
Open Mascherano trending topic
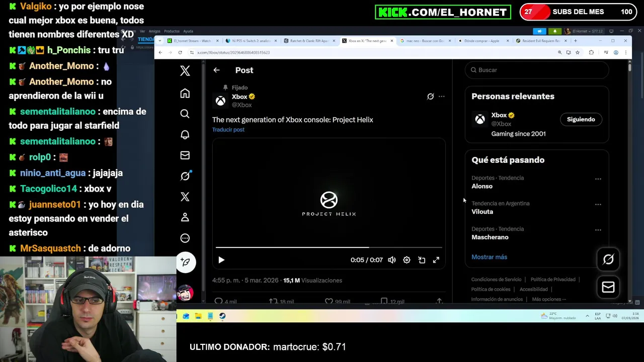[490, 237]
